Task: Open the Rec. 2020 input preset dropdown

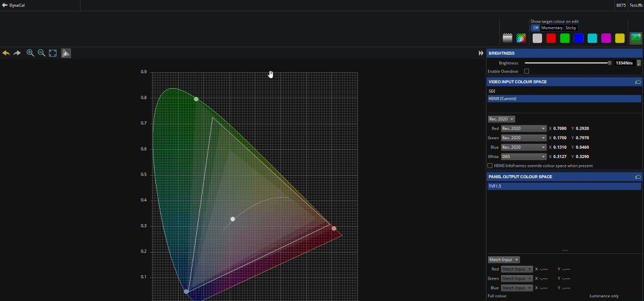Action: pos(501,119)
